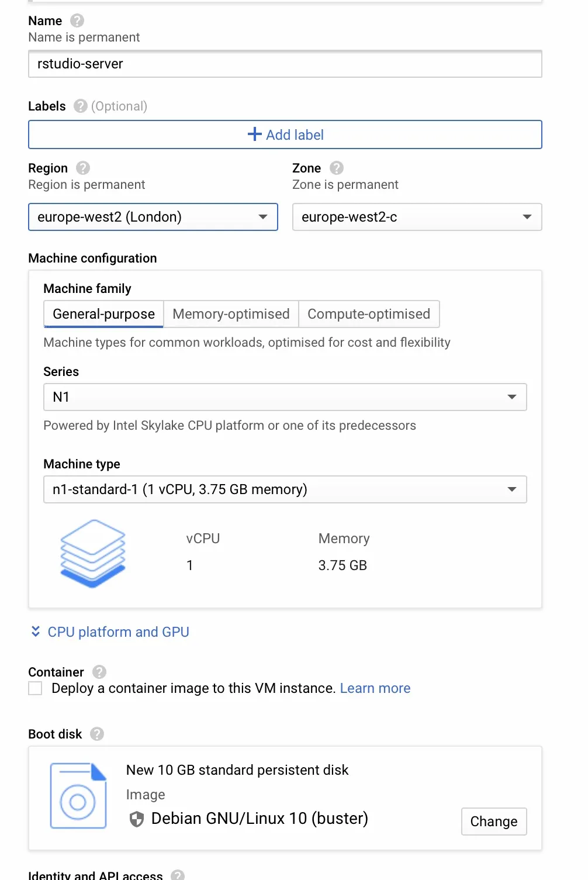
Task: Open the Boot disk help icon
Action: tap(97, 734)
